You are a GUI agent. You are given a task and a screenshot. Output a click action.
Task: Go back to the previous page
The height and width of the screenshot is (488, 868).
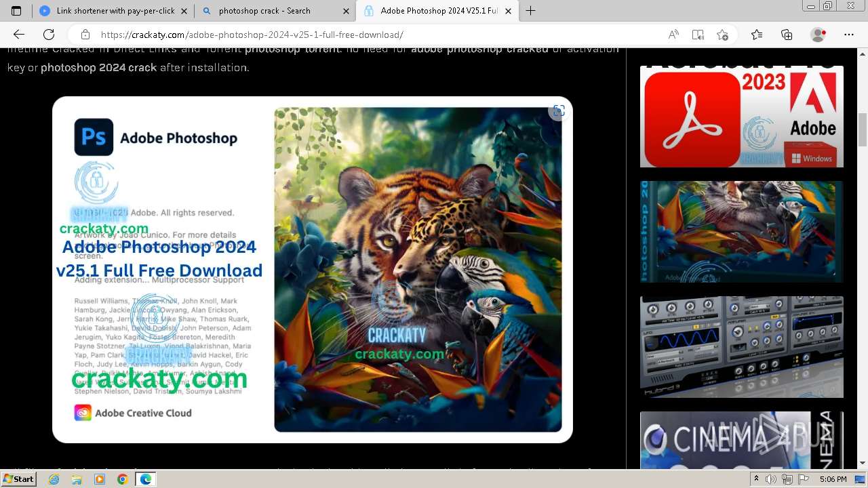point(19,35)
